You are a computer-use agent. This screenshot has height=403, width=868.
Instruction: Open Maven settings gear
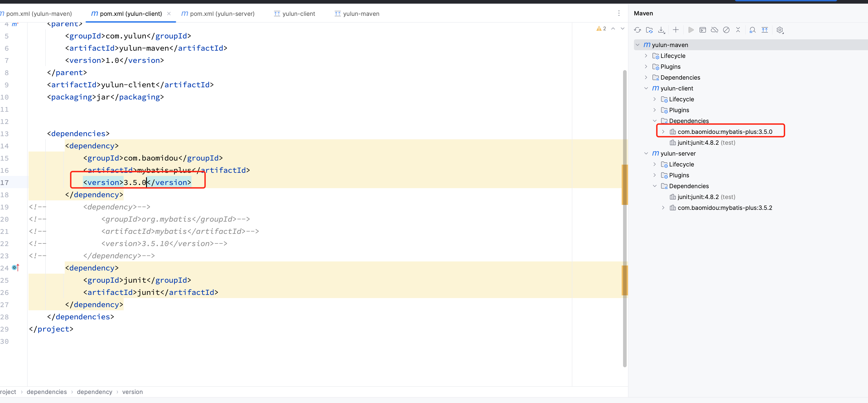[780, 30]
